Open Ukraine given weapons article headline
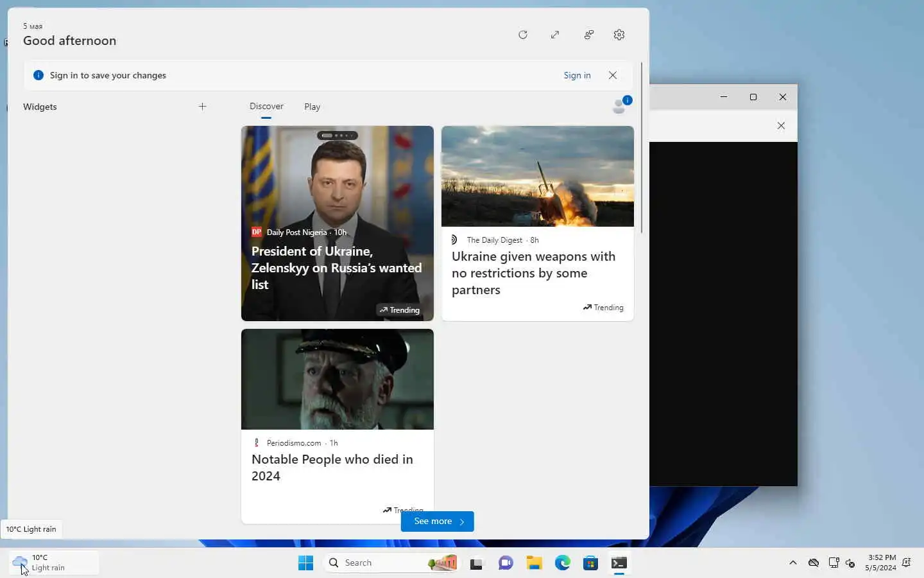Image resolution: width=924 pixels, height=578 pixels. coord(533,273)
